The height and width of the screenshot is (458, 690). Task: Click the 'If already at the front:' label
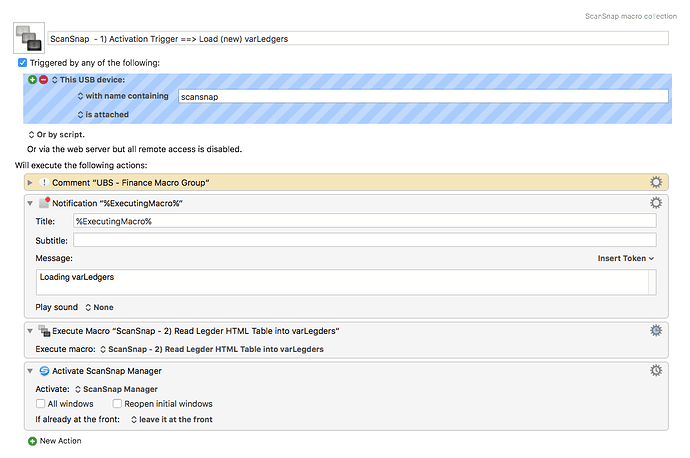[x=77, y=419]
